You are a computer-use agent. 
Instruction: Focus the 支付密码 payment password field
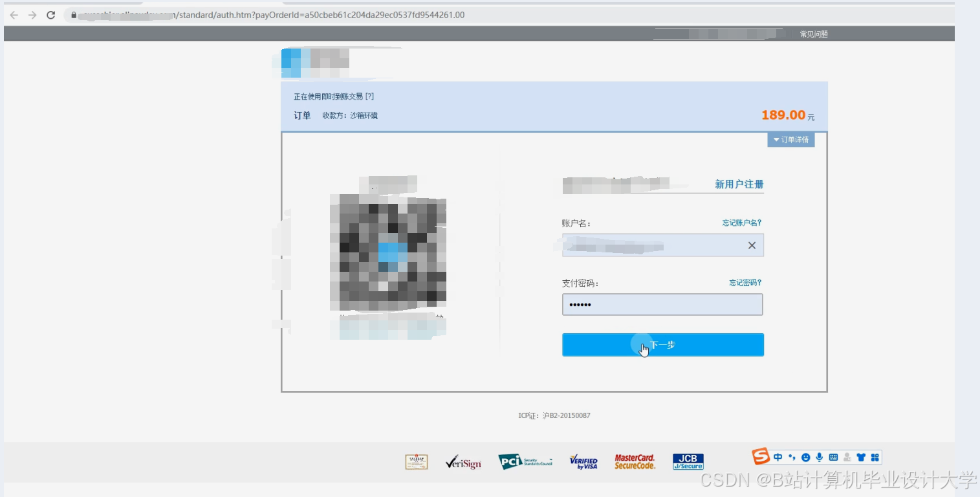662,305
